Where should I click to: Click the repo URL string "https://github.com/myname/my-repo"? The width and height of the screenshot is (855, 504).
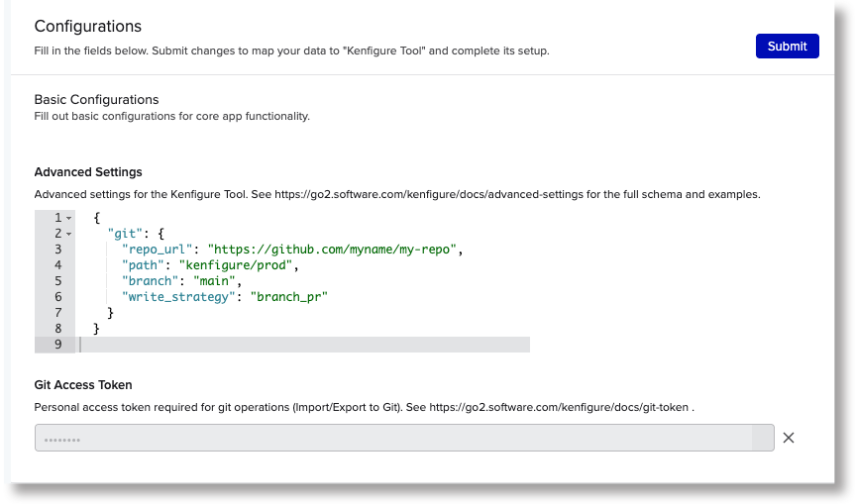[332, 250]
